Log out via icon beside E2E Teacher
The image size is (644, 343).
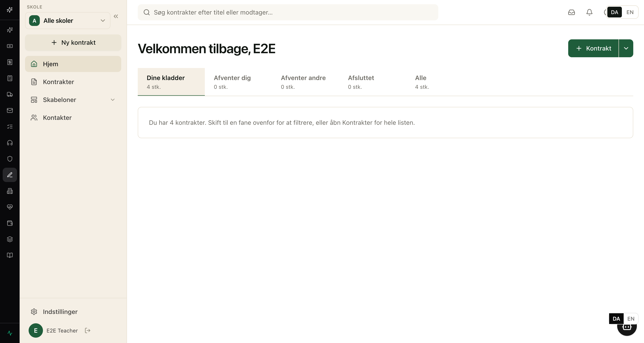[87, 330]
